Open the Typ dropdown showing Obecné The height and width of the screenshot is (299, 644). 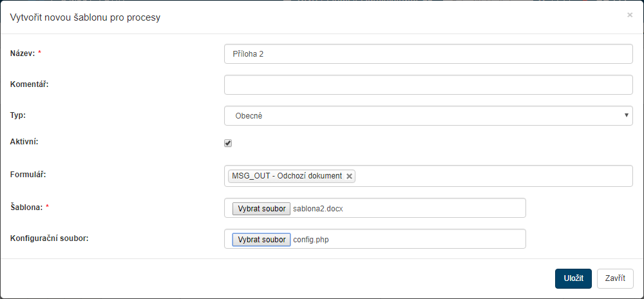(428, 116)
